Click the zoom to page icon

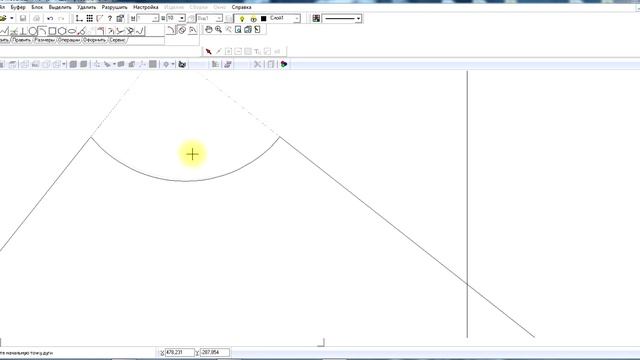click(x=238, y=29)
